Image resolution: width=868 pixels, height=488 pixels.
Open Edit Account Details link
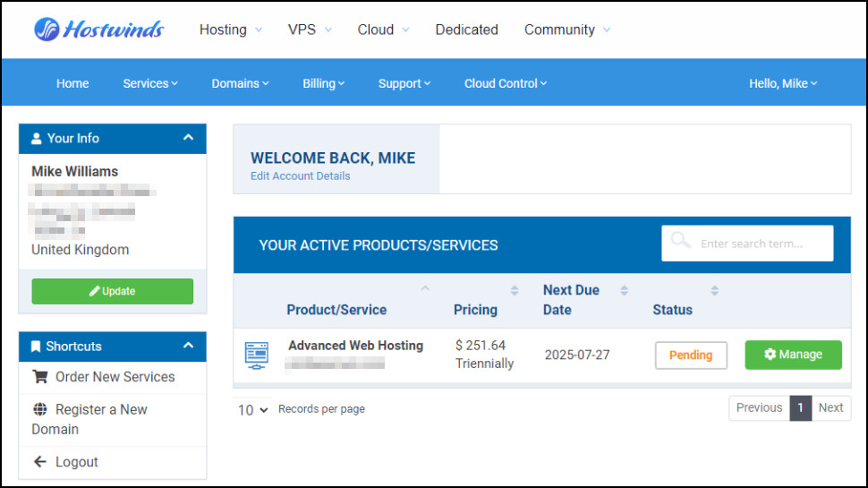point(300,176)
